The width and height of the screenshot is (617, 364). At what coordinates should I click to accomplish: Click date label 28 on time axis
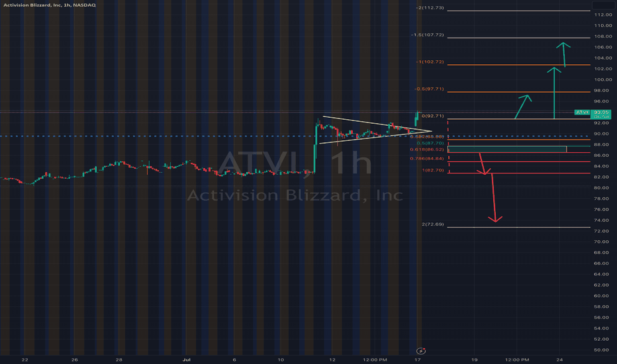[x=119, y=359]
